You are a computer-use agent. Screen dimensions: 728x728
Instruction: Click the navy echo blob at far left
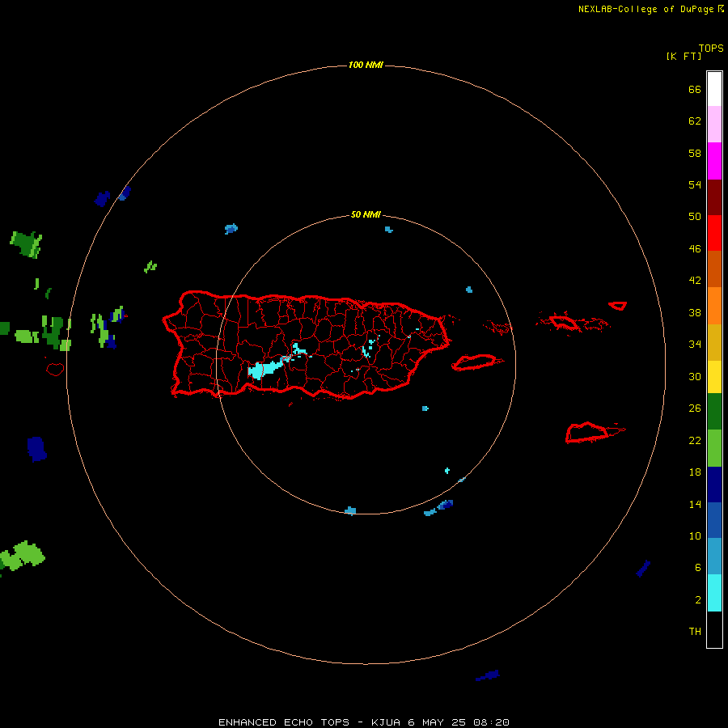pyautogui.click(x=36, y=449)
